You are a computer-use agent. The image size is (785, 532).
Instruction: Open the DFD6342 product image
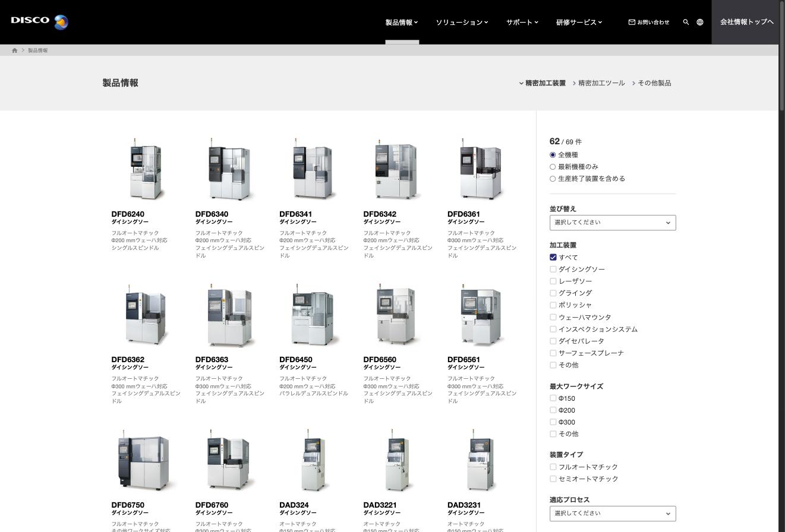point(398,169)
